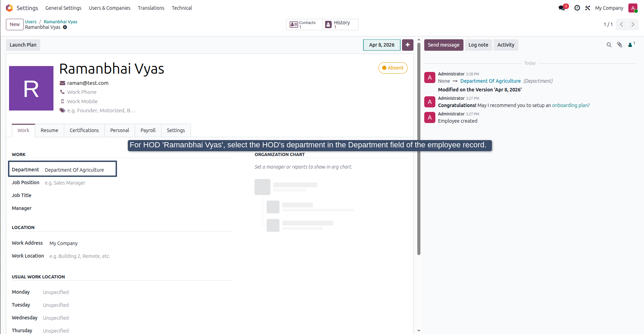Go to the previous record arrow

[621, 24]
